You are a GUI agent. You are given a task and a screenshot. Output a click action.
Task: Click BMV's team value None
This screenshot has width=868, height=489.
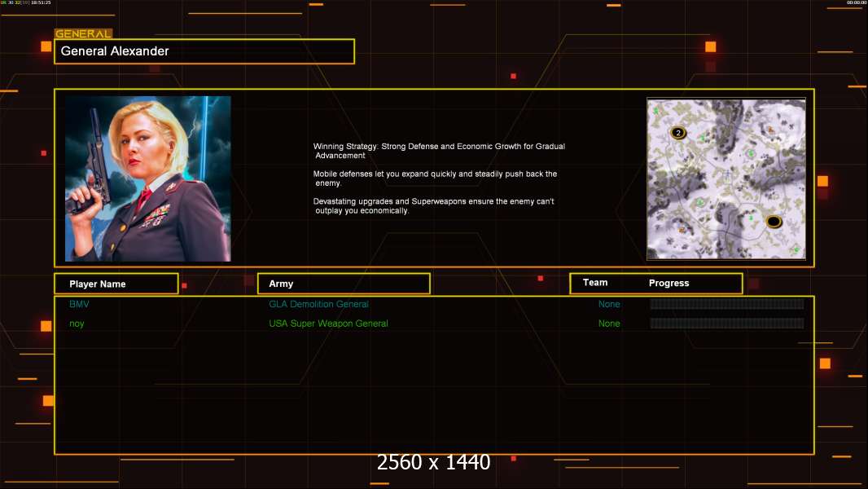click(609, 304)
